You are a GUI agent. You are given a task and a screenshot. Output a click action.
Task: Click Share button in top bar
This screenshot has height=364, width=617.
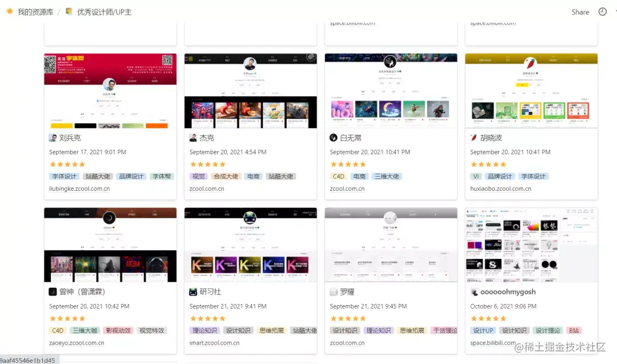click(x=580, y=12)
